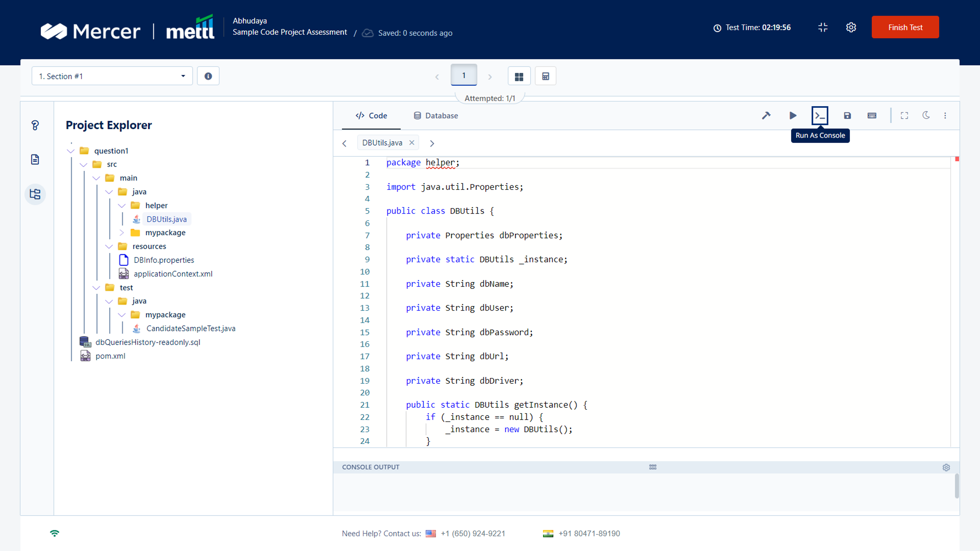Toggle dark mode moon icon
This screenshot has height=551, width=980.
point(926,115)
